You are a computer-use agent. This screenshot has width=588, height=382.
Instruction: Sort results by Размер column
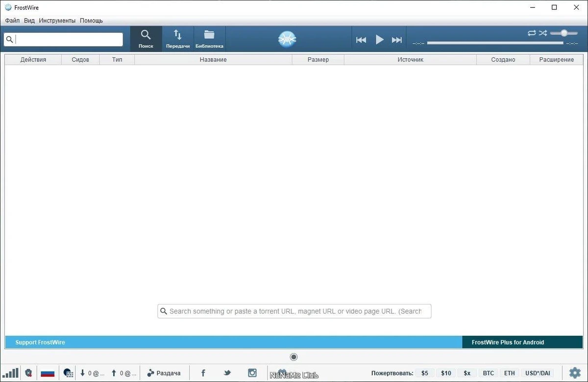pyautogui.click(x=318, y=59)
